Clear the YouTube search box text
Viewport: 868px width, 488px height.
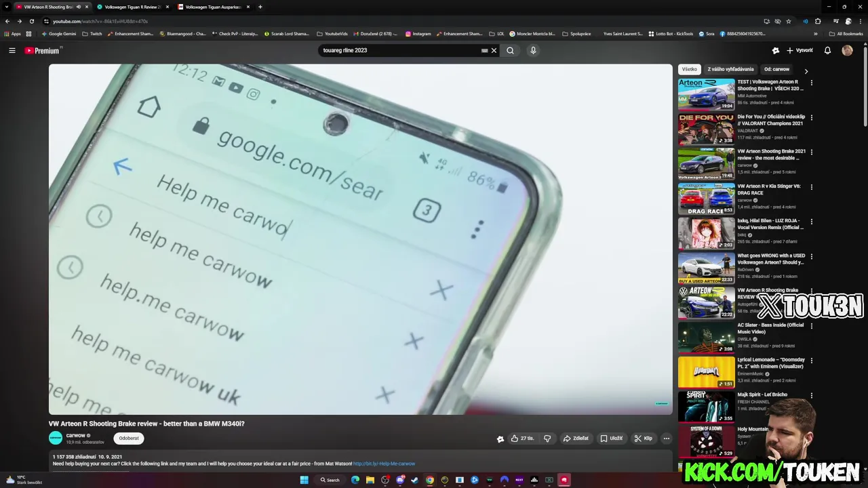point(494,50)
